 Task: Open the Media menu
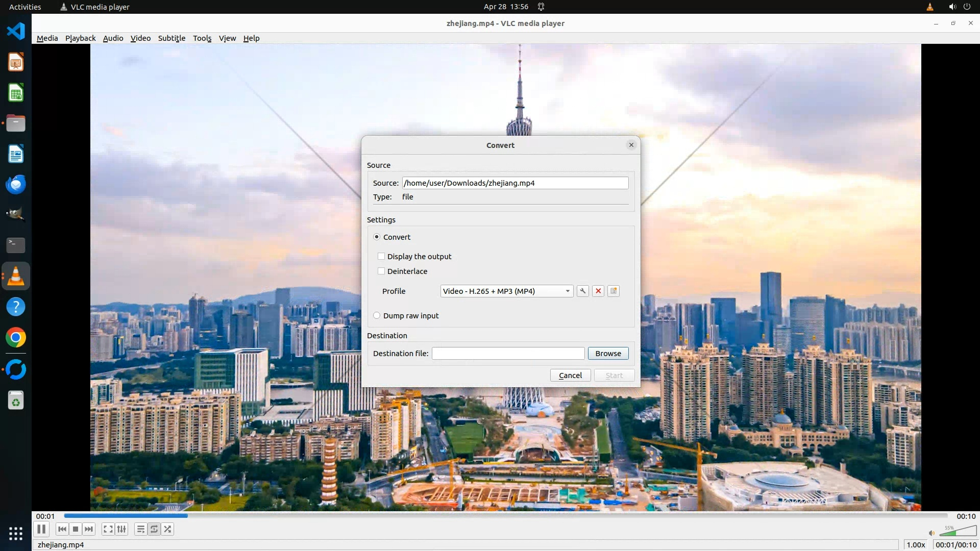click(47, 38)
